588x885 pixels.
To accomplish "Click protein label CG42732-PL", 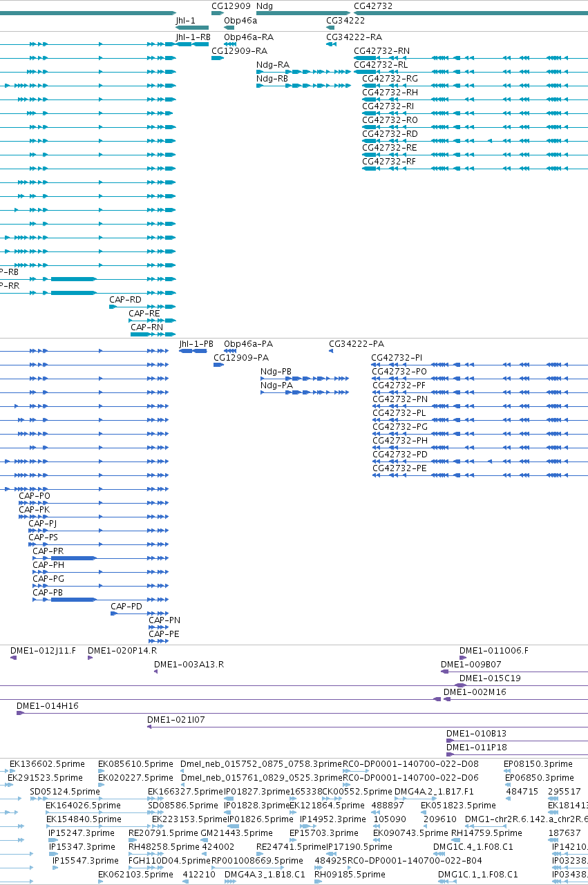I will (399, 412).
